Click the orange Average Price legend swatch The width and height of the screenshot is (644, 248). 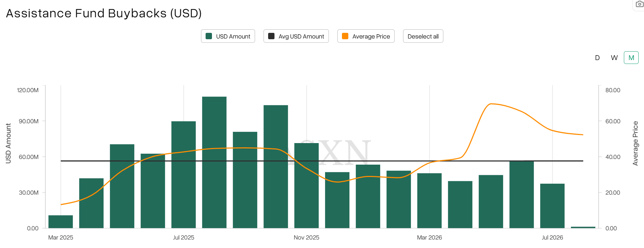(x=345, y=36)
